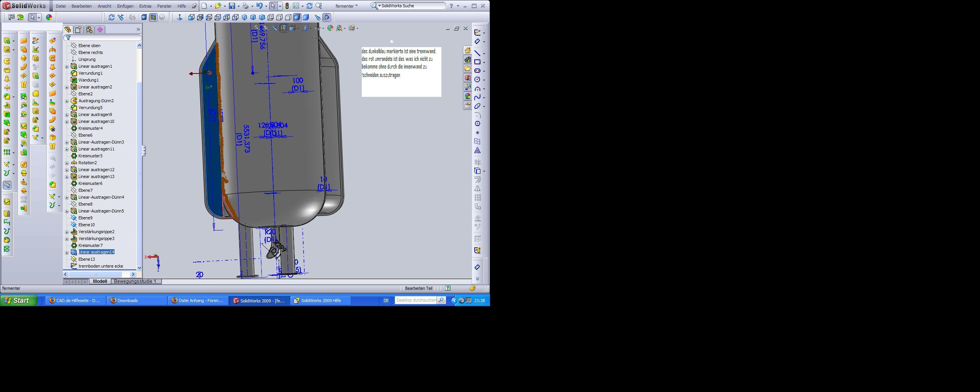The width and height of the screenshot is (980, 392).
Task: Open the dropdown arrow next to the Rectangle tool
Action: pos(484,62)
